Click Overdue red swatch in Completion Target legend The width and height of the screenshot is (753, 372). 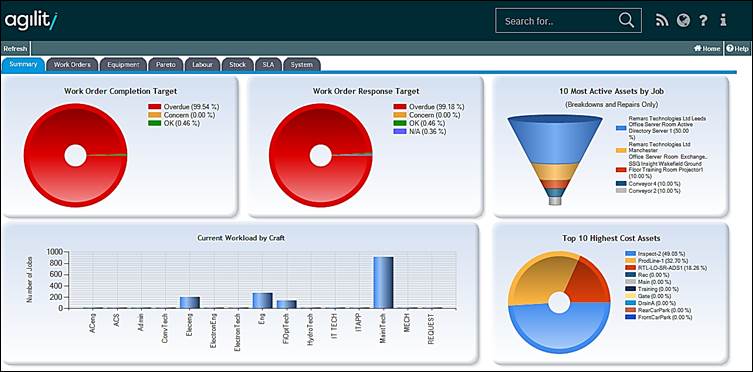155,107
